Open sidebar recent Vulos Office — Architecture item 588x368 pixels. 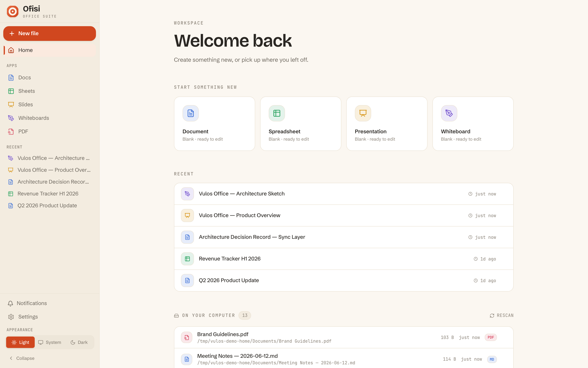pyautogui.click(x=50, y=158)
